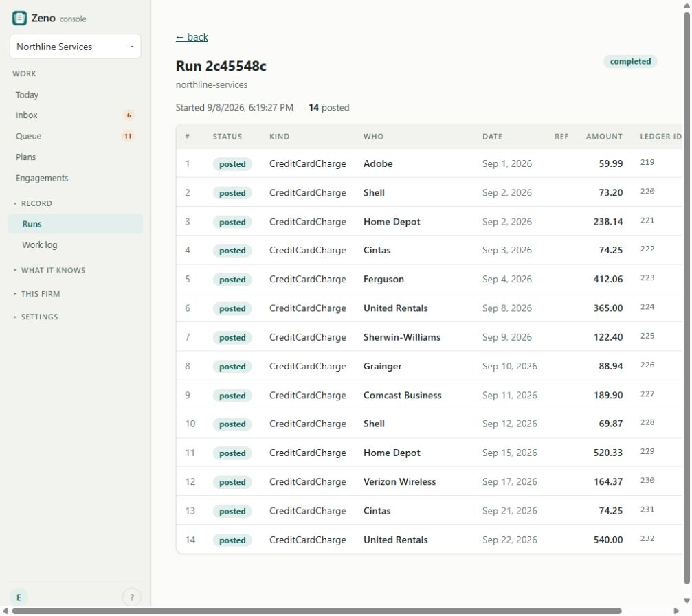The image size is (692, 616).
Task: Click the KIND column header
Action: click(x=280, y=137)
